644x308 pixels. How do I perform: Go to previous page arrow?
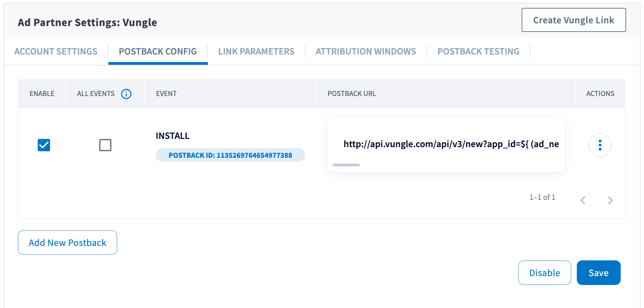click(x=583, y=200)
